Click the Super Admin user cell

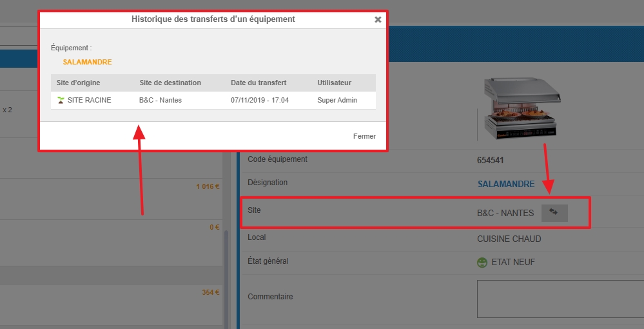(x=337, y=100)
